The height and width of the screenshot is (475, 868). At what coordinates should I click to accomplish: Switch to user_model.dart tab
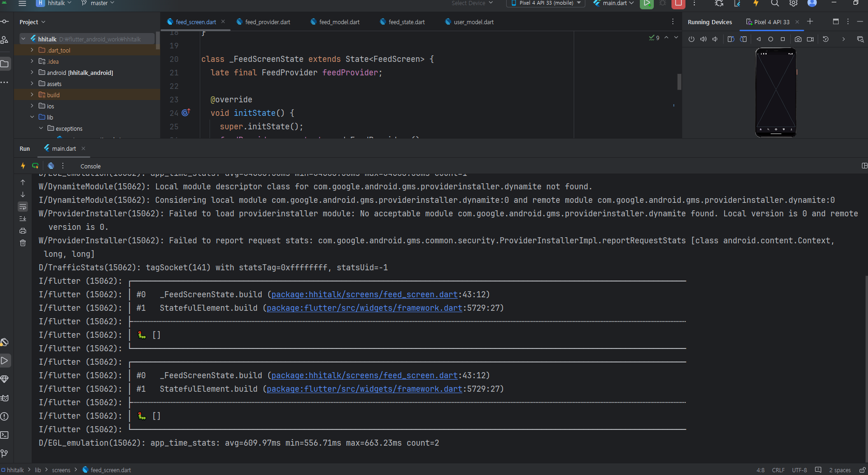pyautogui.click(x=469, y=22)
